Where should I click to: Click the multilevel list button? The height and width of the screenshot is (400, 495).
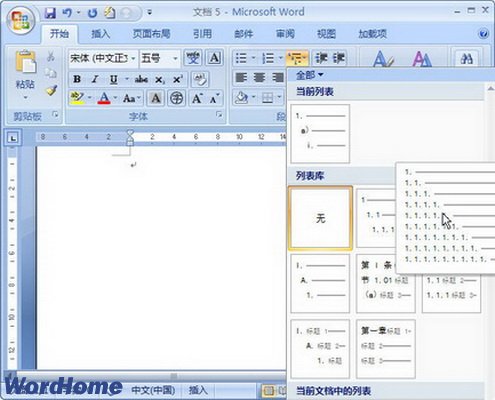coord(296,58)
